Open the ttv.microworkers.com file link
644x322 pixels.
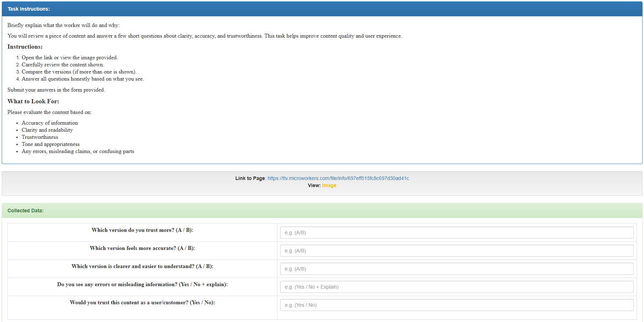click(338, 178)
